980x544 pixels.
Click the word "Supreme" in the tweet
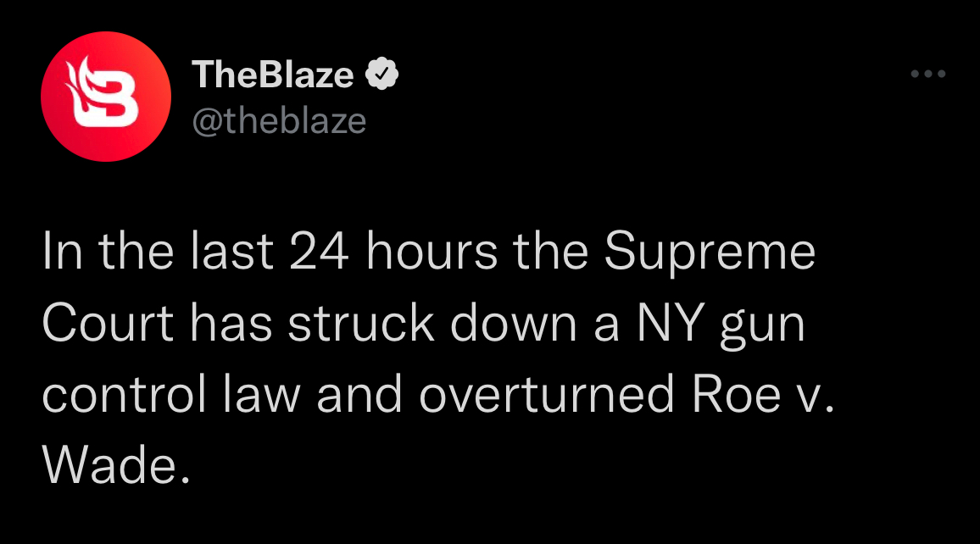710,253
